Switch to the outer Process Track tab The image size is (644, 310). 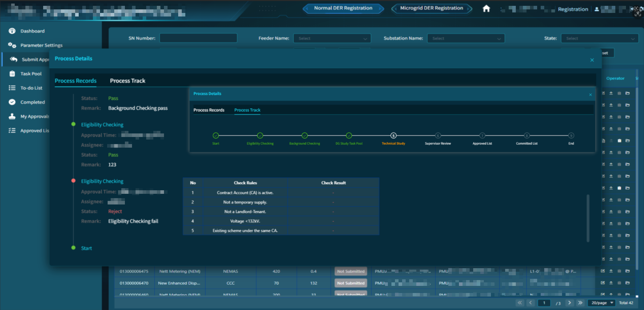point(127,81)
